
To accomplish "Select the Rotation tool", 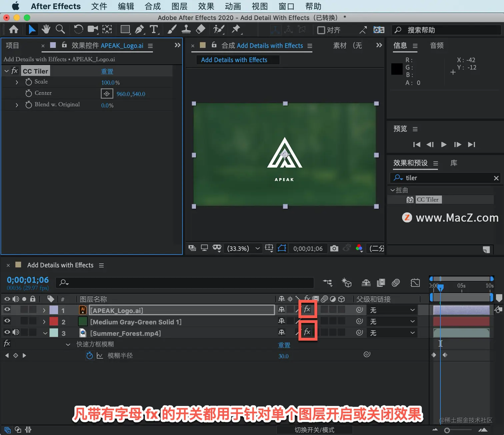I will (78, 30).
